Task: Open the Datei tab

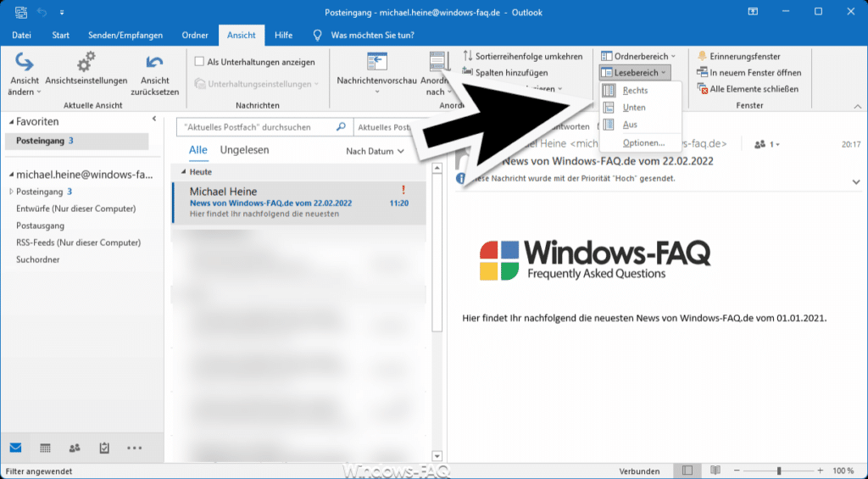Action: (x=21, y=35)
